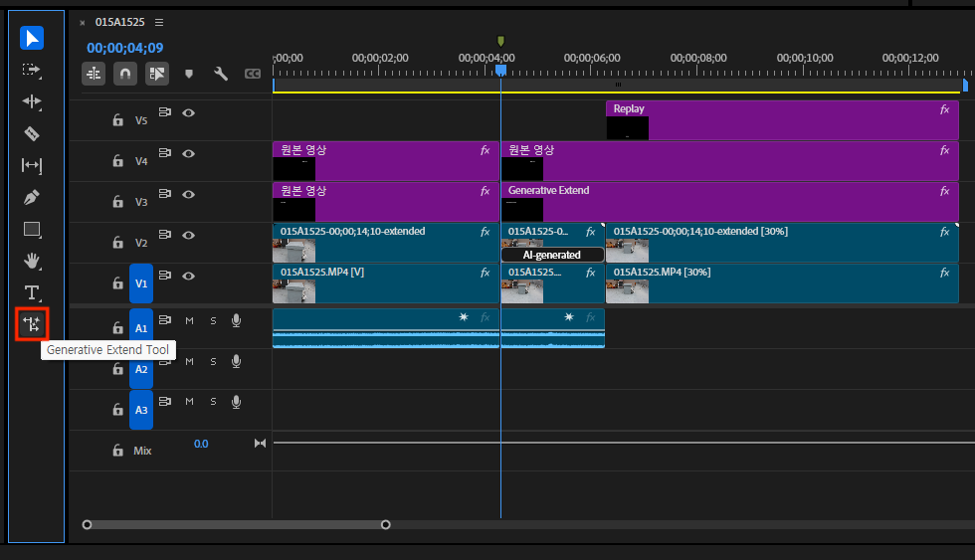Select the Ripple Edit tool

[x=32, y=101]
